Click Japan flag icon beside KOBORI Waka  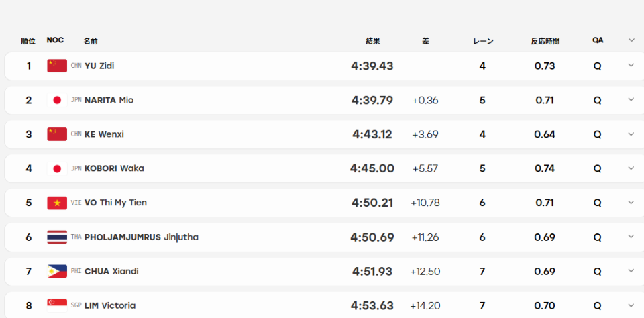click(x=57, y=168)
